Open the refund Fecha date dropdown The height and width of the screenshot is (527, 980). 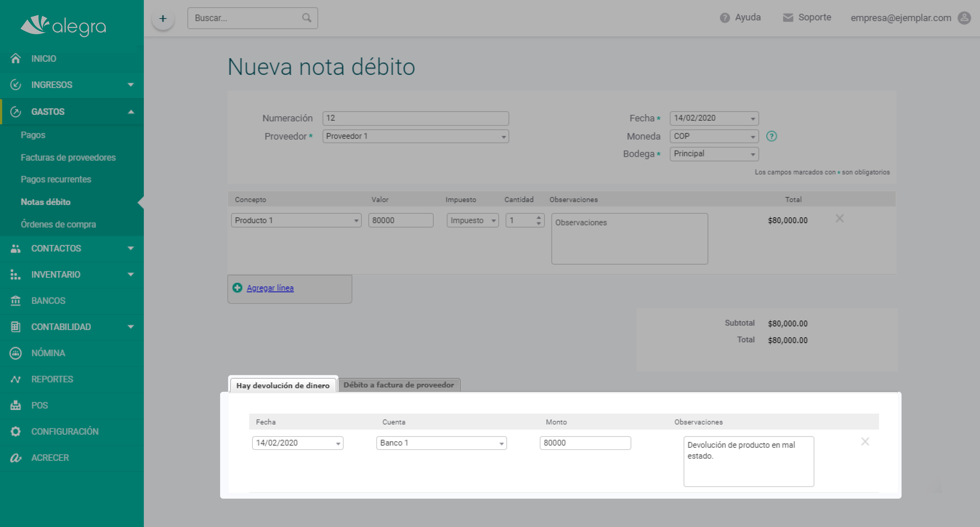tap(297, 443)
